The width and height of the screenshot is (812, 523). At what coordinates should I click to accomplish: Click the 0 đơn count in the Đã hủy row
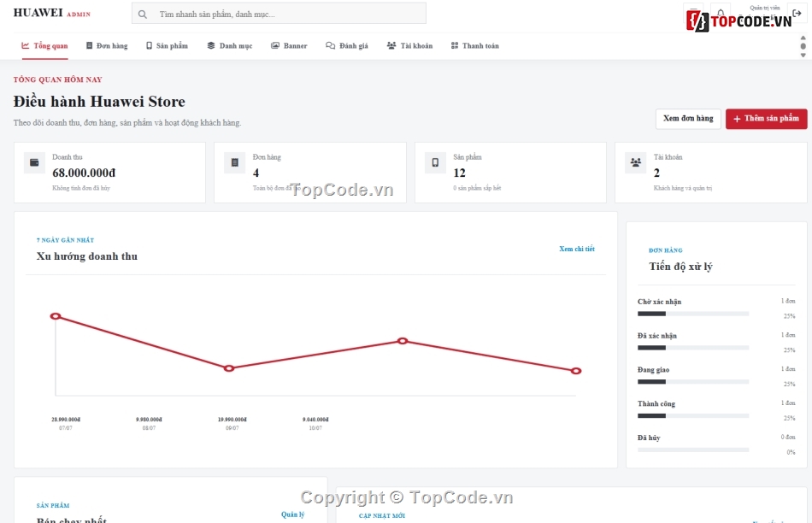tap(788, 437)
